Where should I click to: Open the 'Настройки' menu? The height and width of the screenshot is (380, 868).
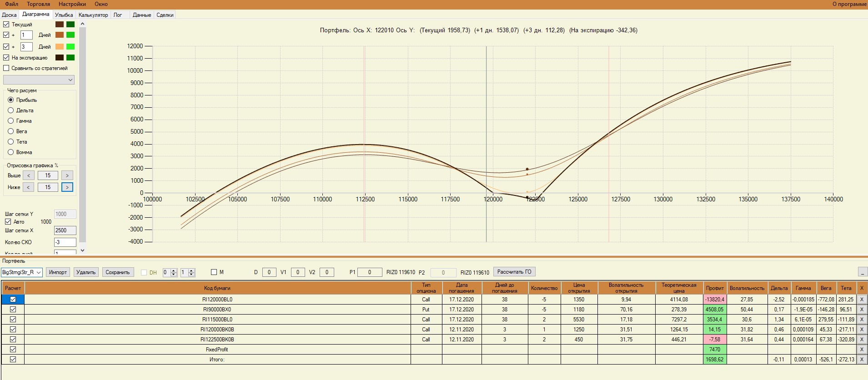tap(72, 4)
